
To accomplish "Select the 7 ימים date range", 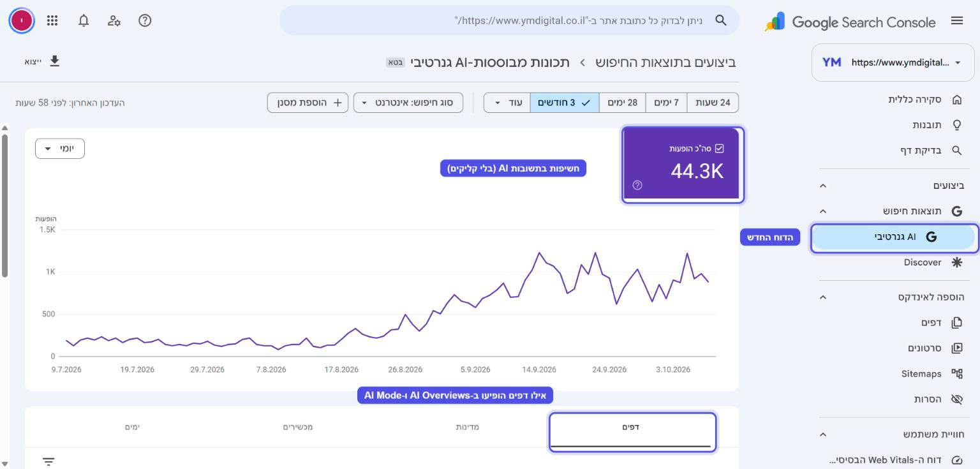I will (666, 103).
